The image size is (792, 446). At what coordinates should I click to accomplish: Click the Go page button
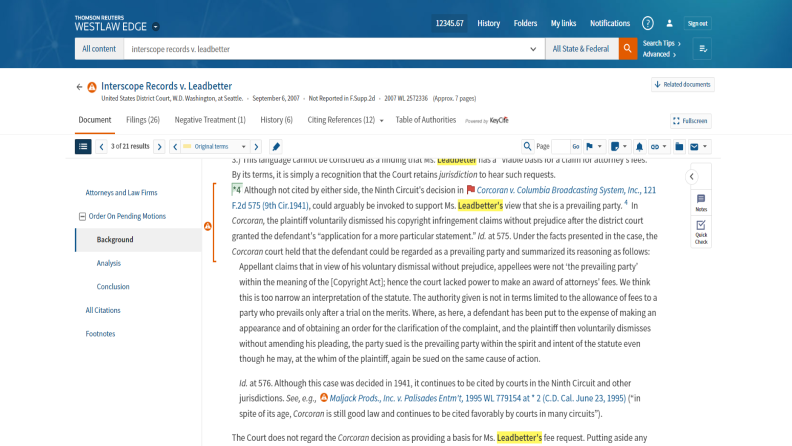576,146
